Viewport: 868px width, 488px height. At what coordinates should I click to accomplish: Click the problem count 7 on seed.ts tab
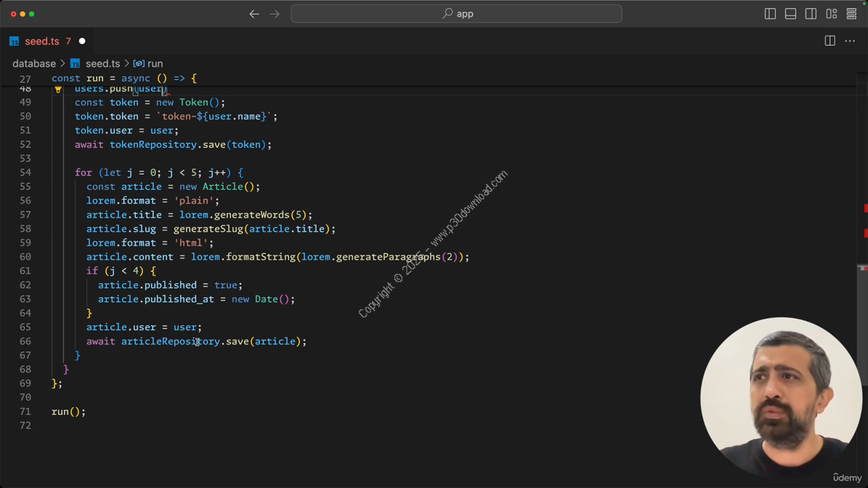[68, 41]
